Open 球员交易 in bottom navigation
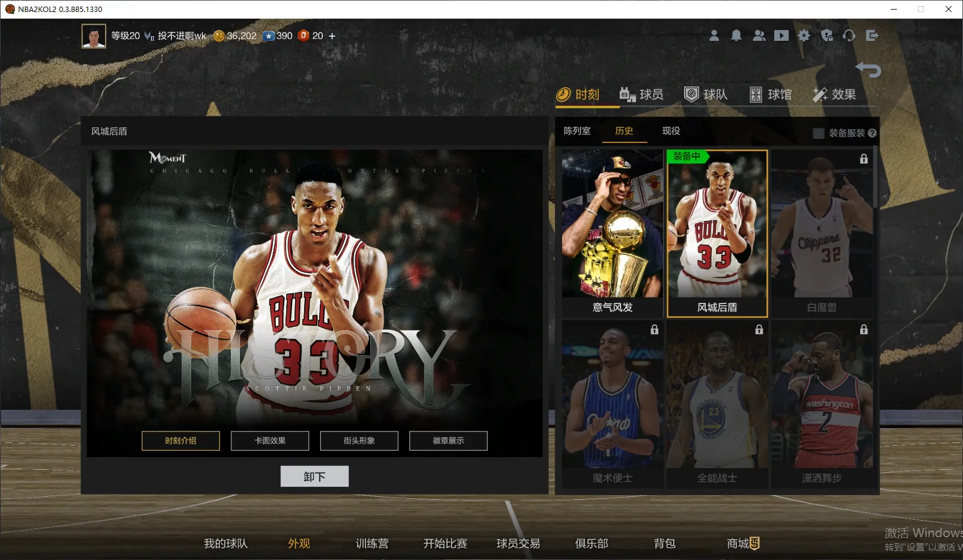This screenshot has width=963, height=560. click(x=518, y=543)
